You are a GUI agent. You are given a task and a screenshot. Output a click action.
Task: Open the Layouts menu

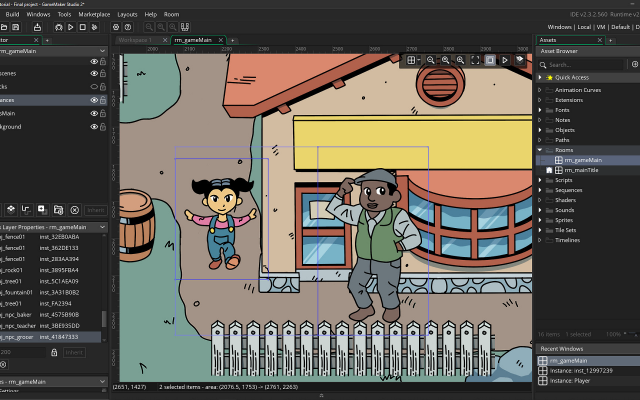tap(127, 14)
